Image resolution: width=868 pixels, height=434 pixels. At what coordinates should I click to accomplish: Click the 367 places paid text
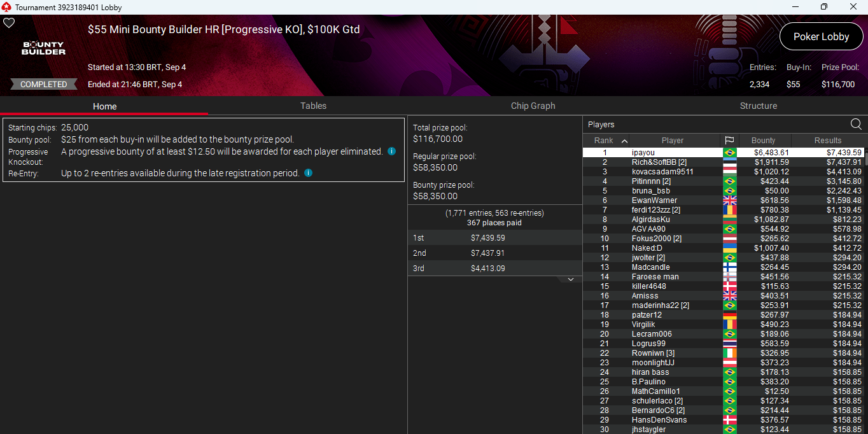click(494, 223)
